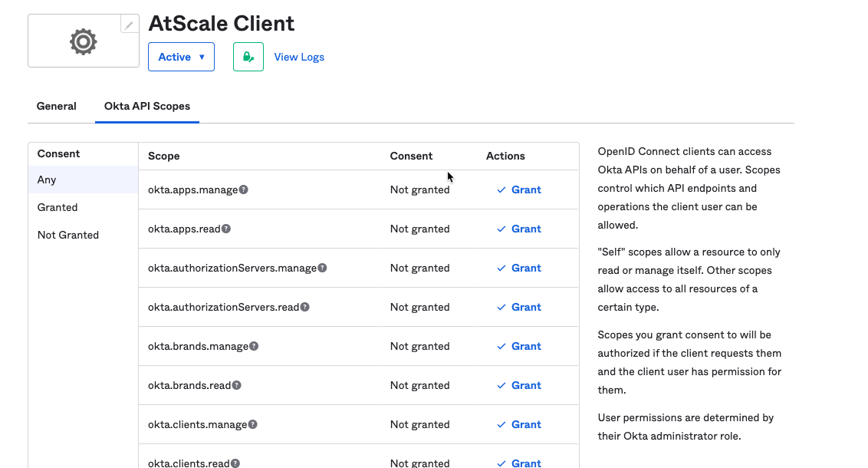Screen dimensions: 868x468
Task: Show help for the okta.apps.read scope
Action: (x=226, y=229)
